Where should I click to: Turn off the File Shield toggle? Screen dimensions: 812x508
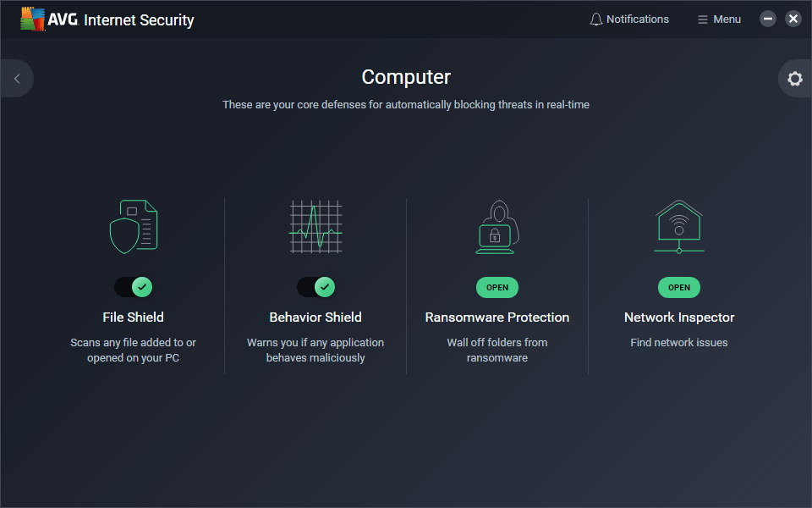coord(134,287)
